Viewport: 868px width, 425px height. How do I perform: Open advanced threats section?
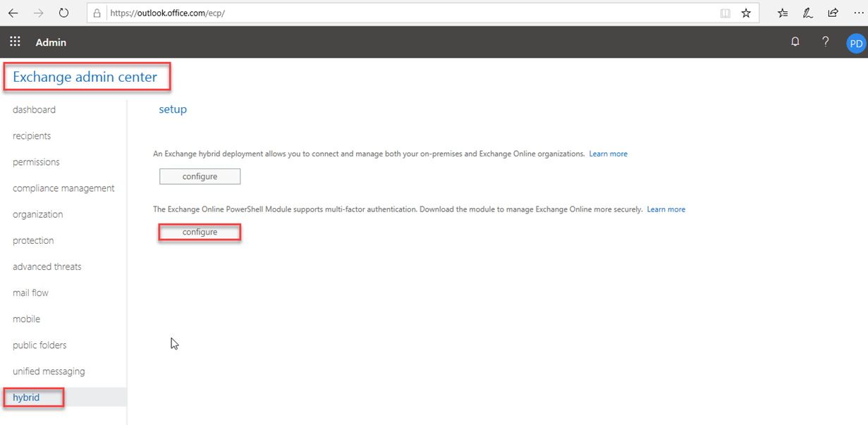(x=47, y=266)
